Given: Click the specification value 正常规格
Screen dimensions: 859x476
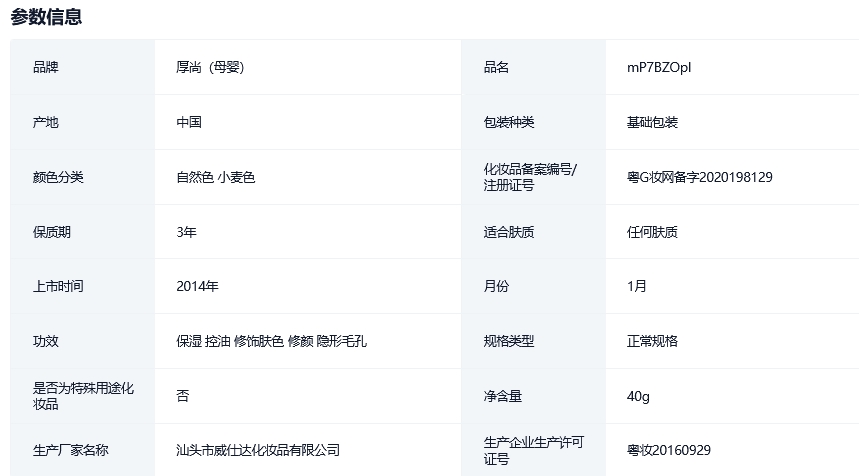Looking at the screenshot, I should [652, 341].
